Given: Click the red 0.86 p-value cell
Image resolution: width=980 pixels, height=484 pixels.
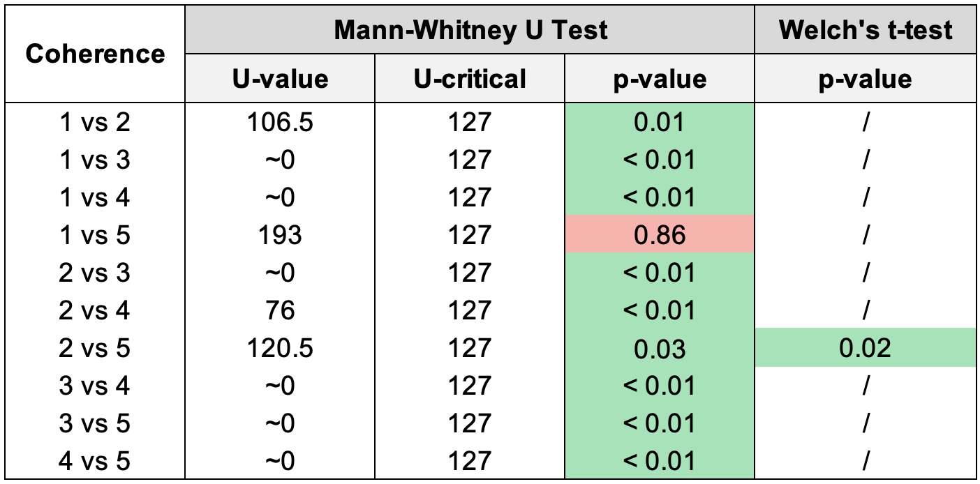Looking at the screenshot, I should [660, 235].
